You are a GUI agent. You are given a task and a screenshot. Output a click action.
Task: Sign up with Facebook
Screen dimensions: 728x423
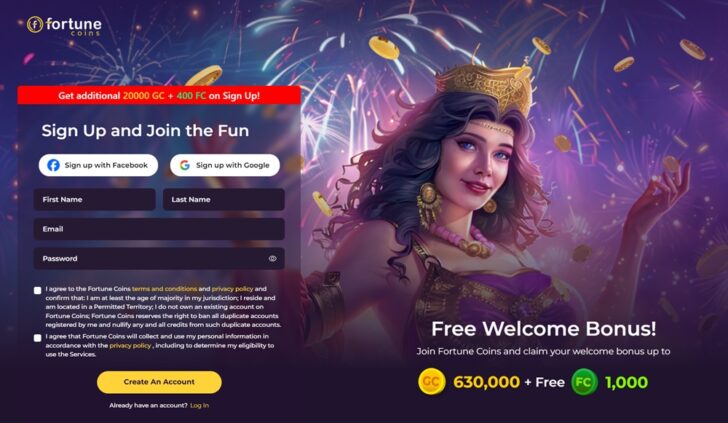click(98, 165)
